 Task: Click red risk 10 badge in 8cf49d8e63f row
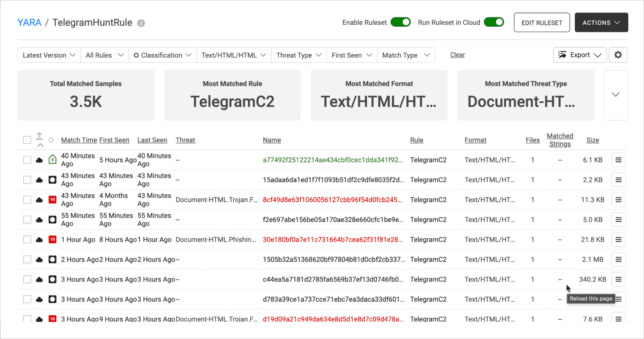coord(52,200)
